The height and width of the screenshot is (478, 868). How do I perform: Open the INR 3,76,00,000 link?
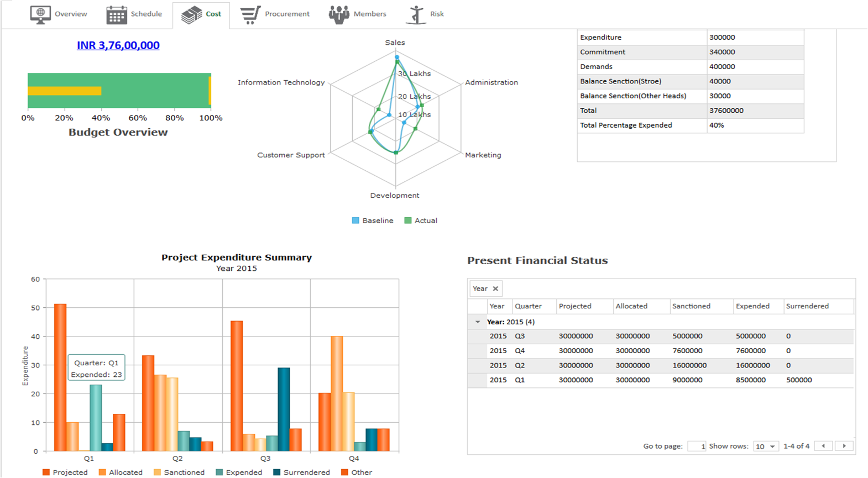point(118,45)
